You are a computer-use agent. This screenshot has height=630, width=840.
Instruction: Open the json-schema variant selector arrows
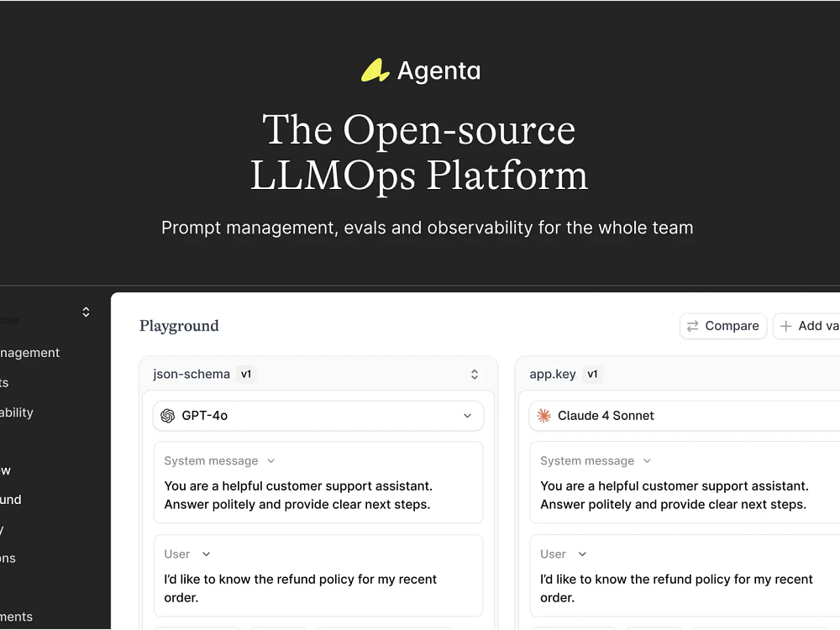[x=474, y=374]
